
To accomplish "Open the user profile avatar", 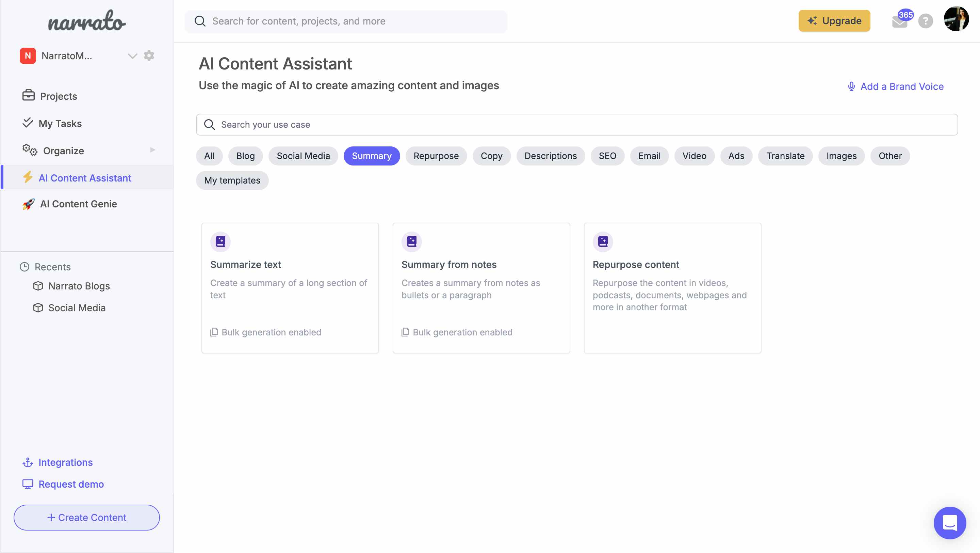I will click(x=956, y=19).
